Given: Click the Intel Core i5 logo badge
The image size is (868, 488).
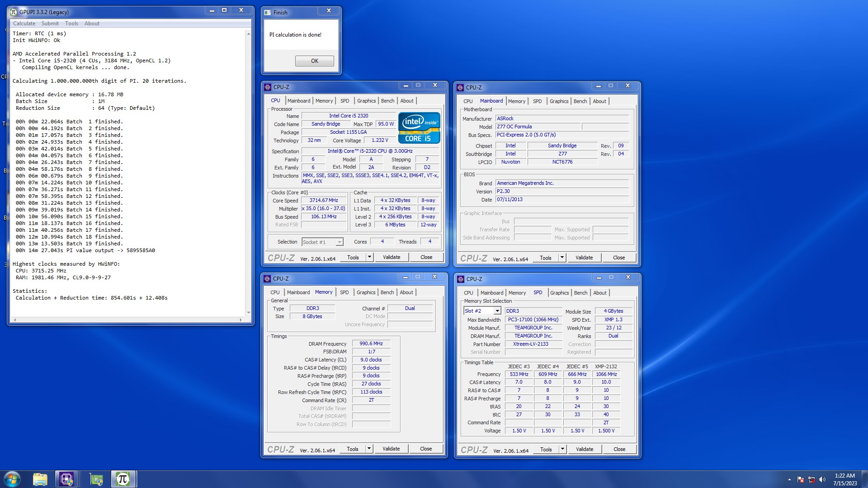Looking at the screenshot, I should [x=419, y=128].
